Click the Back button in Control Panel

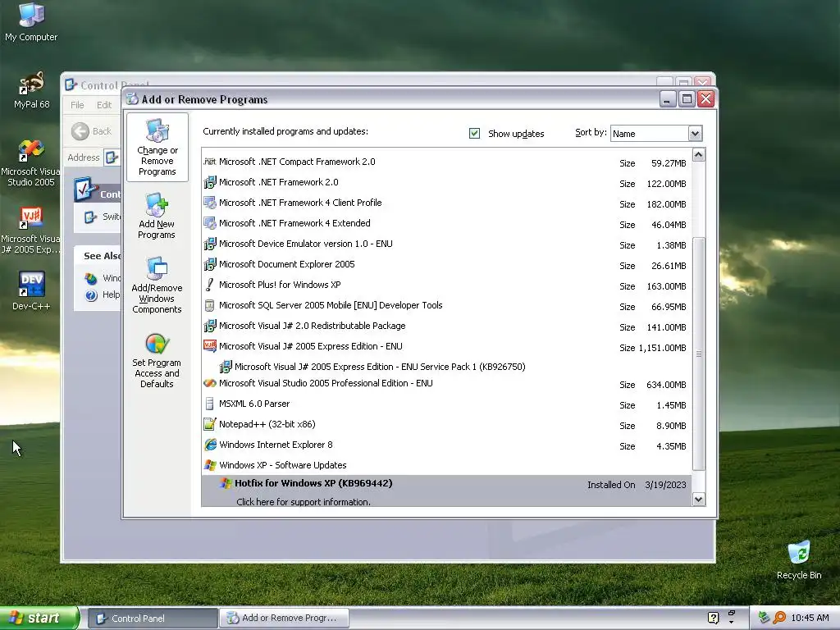point(91,131)
